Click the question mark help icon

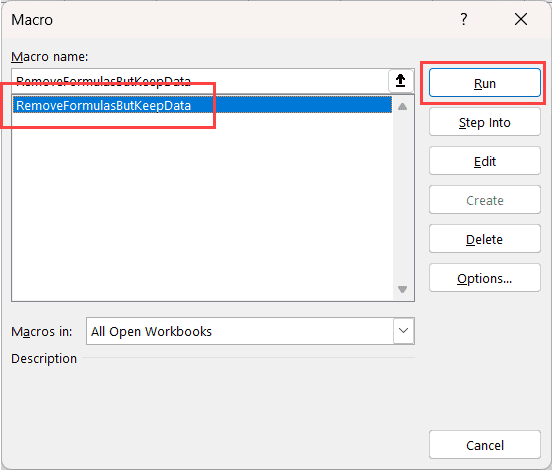click(x=464, y=19)
